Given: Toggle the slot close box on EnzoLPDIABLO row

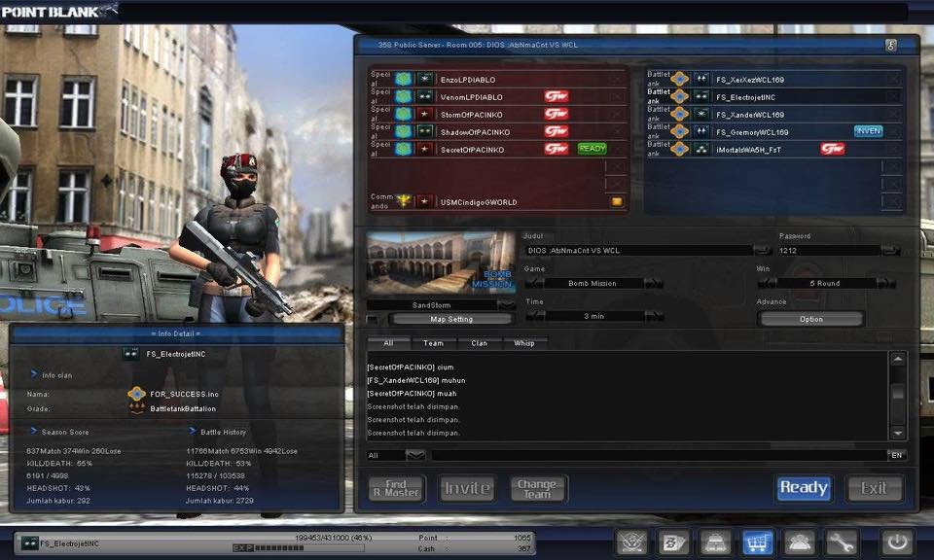Looking at the screenshot, I should coord(617,79).
